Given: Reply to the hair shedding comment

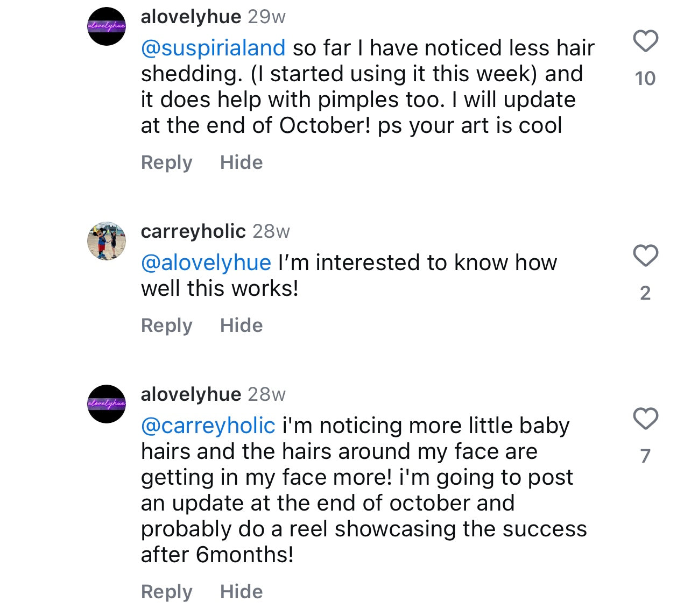Looking at the screenshot, I should [166, 162].
